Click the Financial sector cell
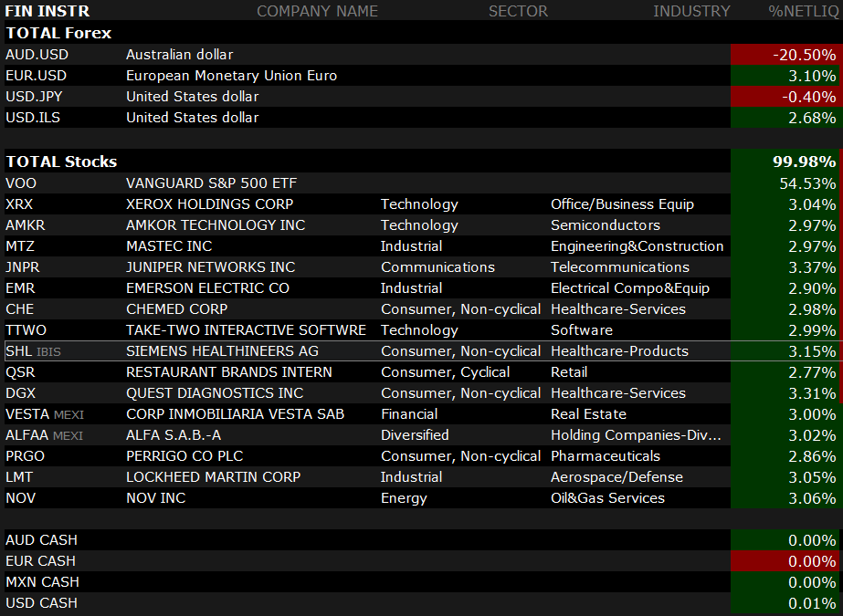 [409, 413]
